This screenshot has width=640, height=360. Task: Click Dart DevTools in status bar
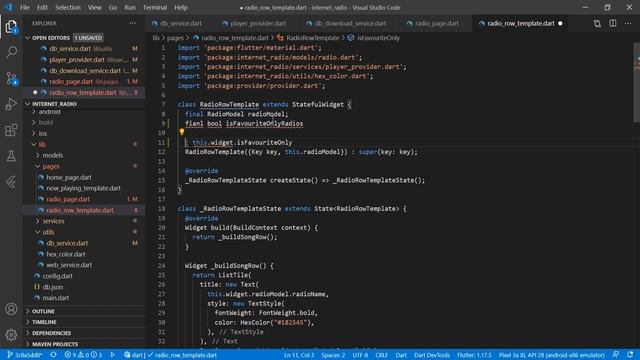(431, 355)
